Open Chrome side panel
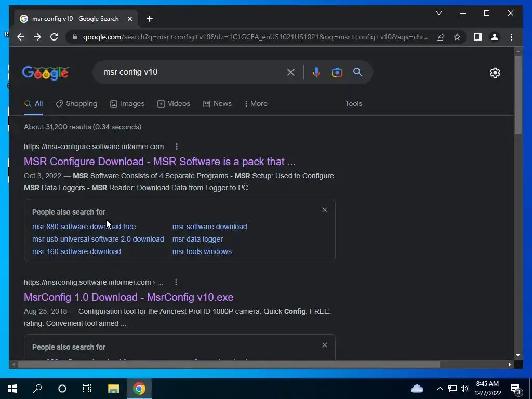The width and height of the screenshot is (532, 399). click(x=478, y=37)
